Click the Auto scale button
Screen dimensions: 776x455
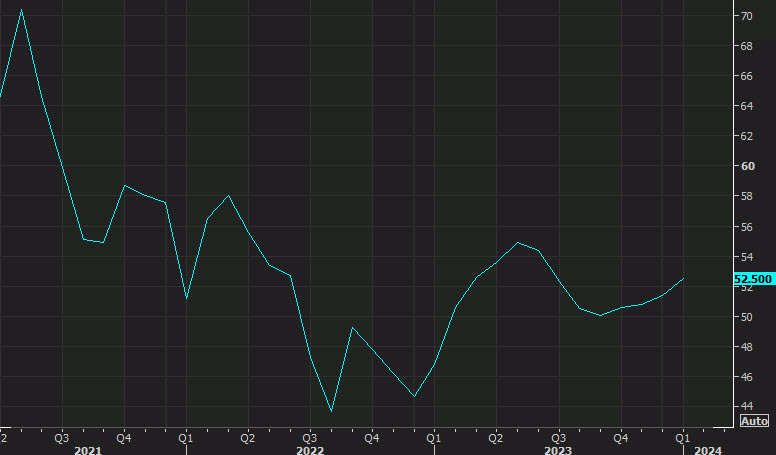tap(754, 421)
